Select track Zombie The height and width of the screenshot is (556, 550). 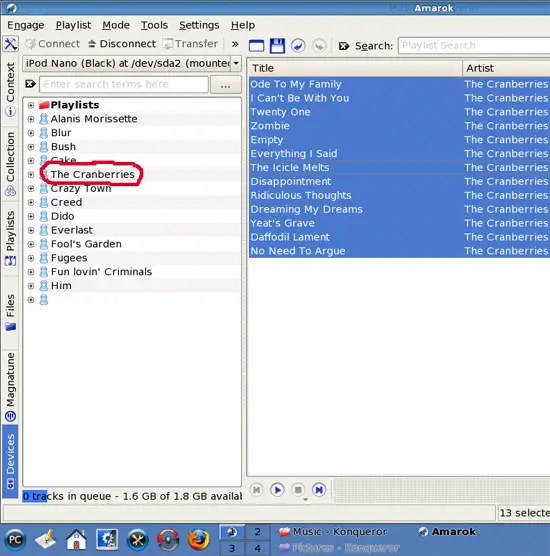pyautogui.click(x=270, y=126)
